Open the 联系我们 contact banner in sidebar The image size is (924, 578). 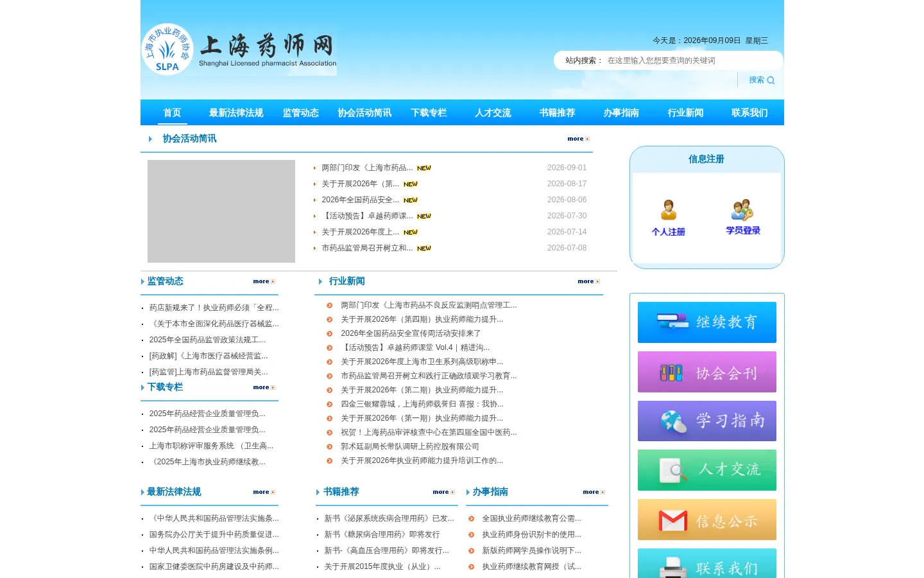click(707, 563)
